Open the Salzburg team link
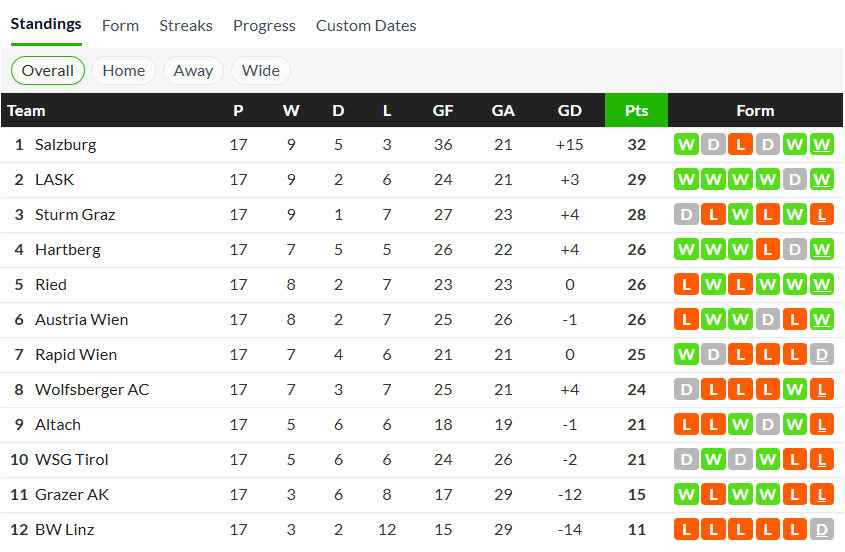This screenshot has height=552, width=845. click(66, 144)
